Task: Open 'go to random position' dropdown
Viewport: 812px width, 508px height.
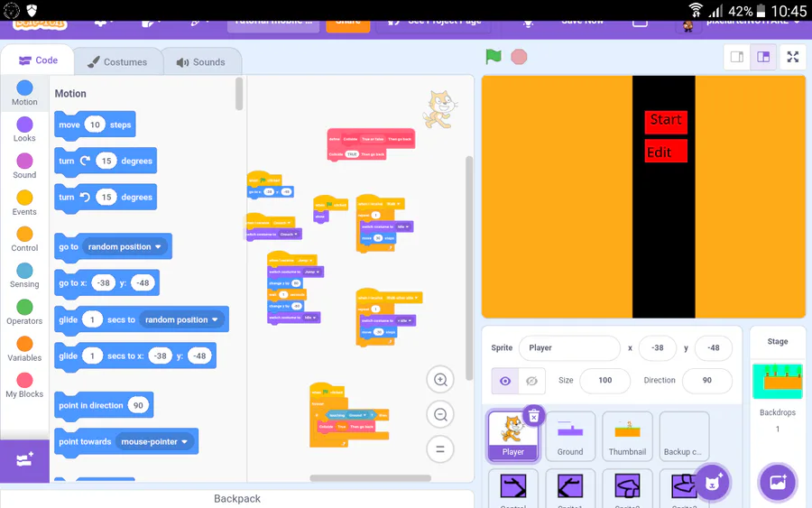Action: [125, 246]
